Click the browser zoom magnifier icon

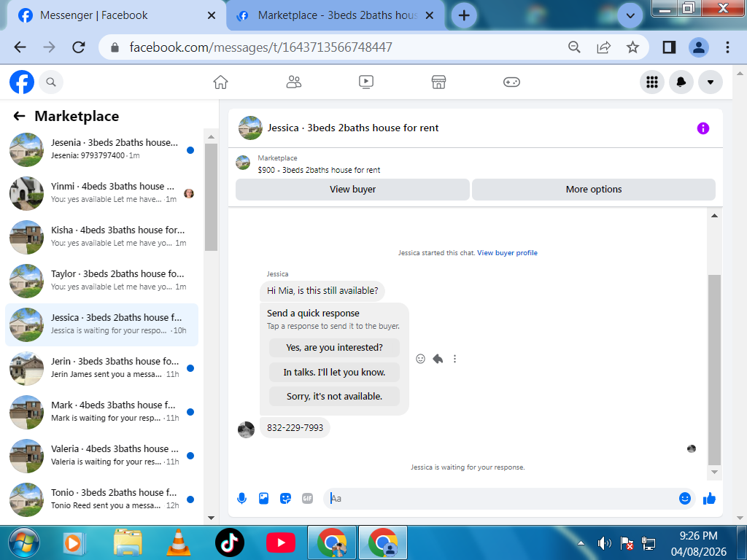(x=574, y=47)
